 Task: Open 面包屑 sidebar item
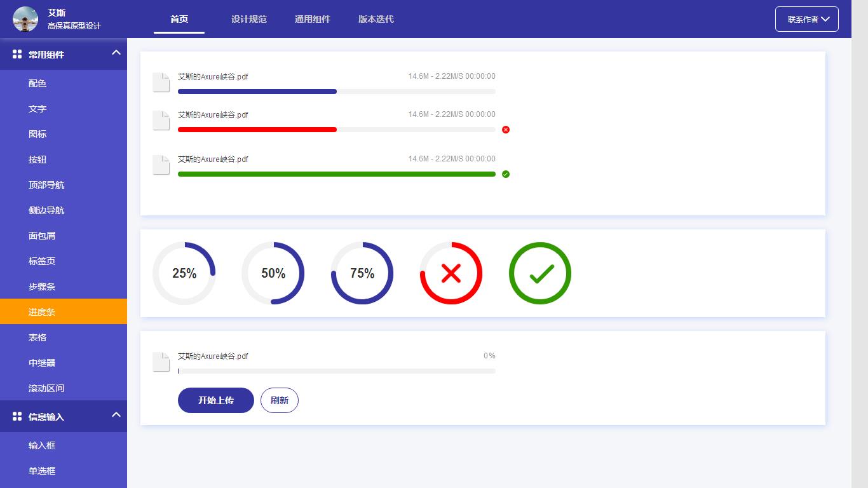pos(64,236)
